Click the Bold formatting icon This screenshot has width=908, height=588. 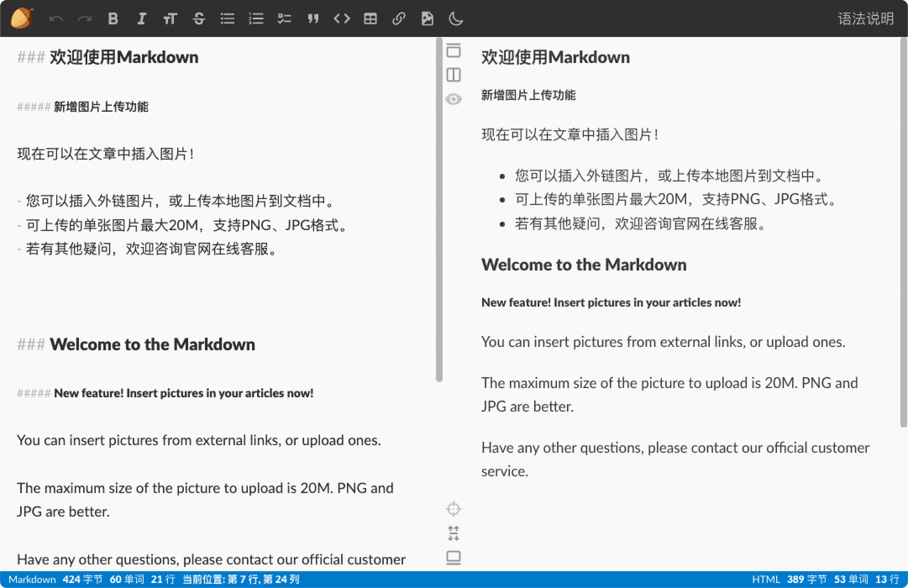point(113,18)
